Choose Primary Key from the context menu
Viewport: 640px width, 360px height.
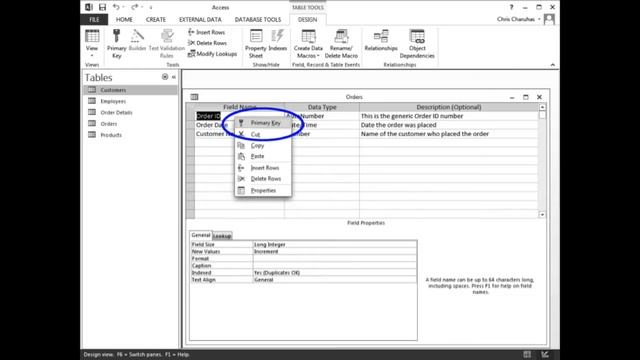[x=263, y=123]
